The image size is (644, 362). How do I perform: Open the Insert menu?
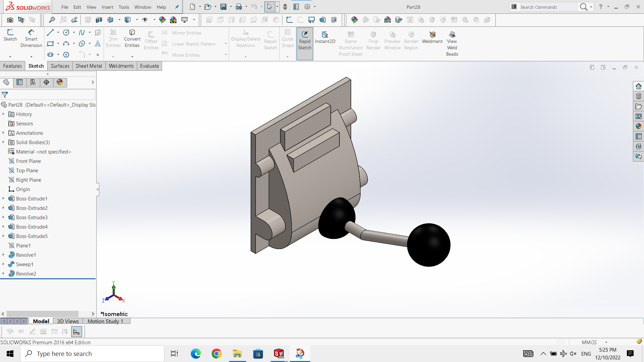point(107,7)
